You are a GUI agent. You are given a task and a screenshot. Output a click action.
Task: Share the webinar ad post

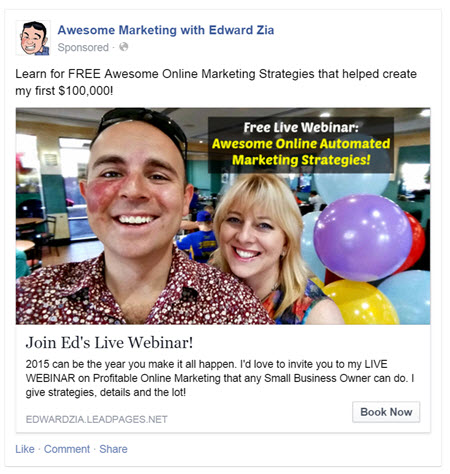click(x=113, y=449)
